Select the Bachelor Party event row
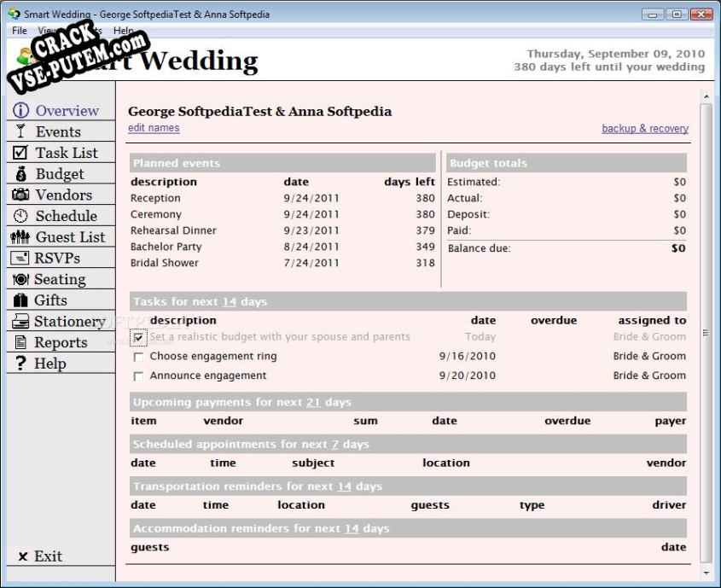Viewport: 721px width, 588px height. point(282,247)
